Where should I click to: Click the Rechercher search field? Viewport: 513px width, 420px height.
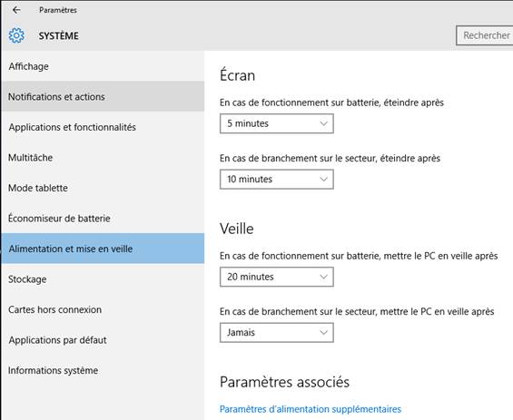click(x=485, y=35)
